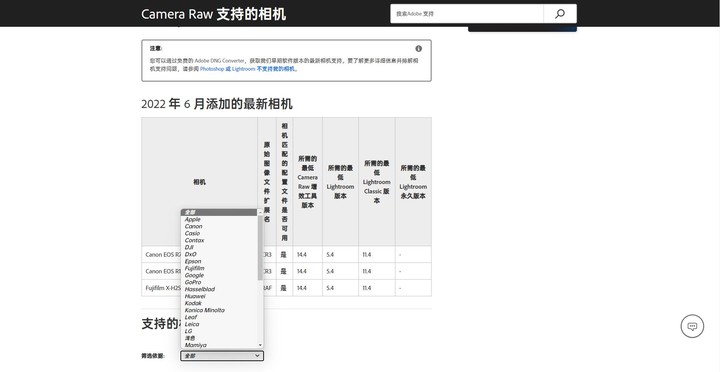Click the 2022 年 6 月添加的最新相机 heading
This screenshot has height=372, width=720.
(217, 104)
